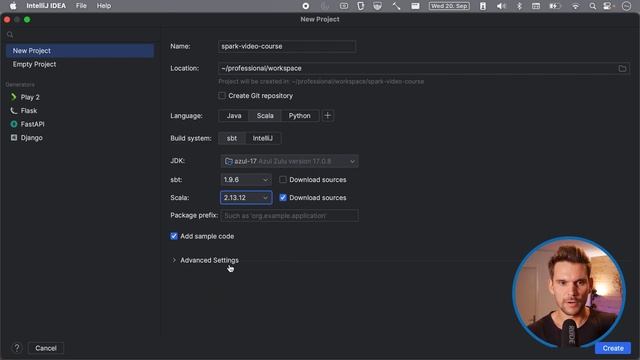Open the Scala version 2.13.12 dropdown
This screenshot has width=640, height=360.
[x=246, y=198]
